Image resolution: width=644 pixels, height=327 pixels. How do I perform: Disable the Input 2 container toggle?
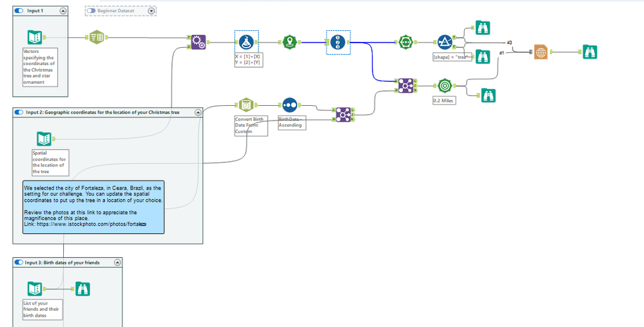click(19, 112)
